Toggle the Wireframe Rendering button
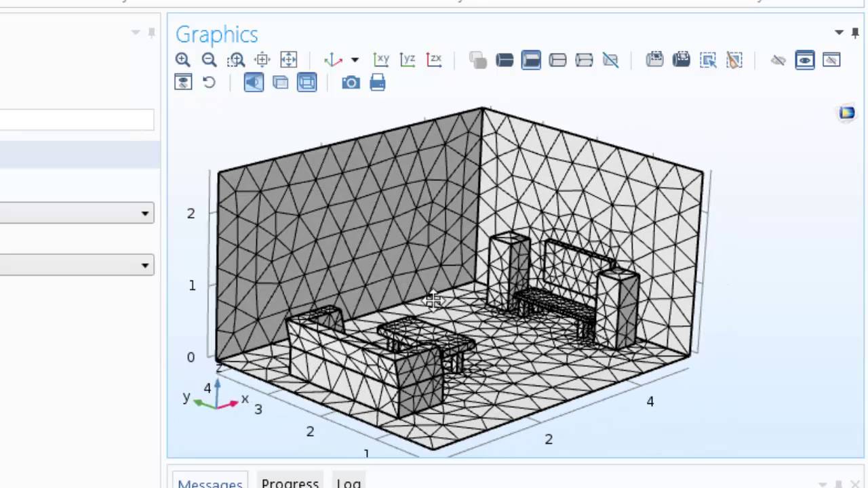 click(x=307, y=83)
